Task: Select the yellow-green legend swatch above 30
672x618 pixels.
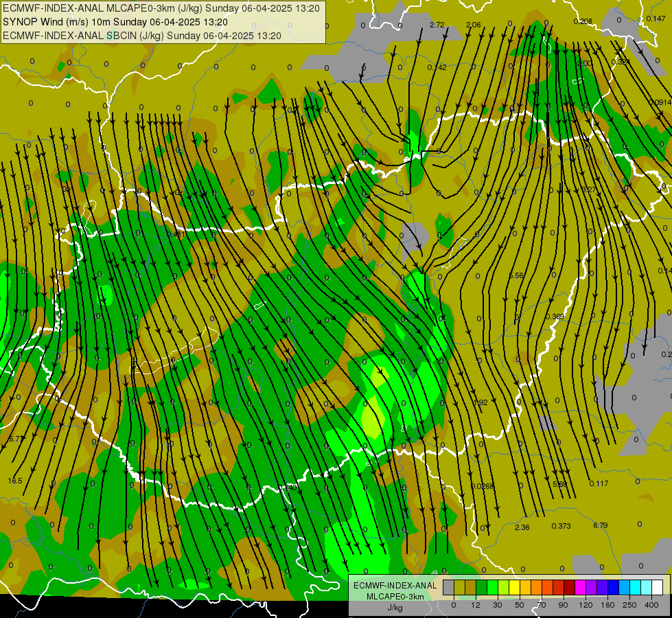Action: coord(504,587)
